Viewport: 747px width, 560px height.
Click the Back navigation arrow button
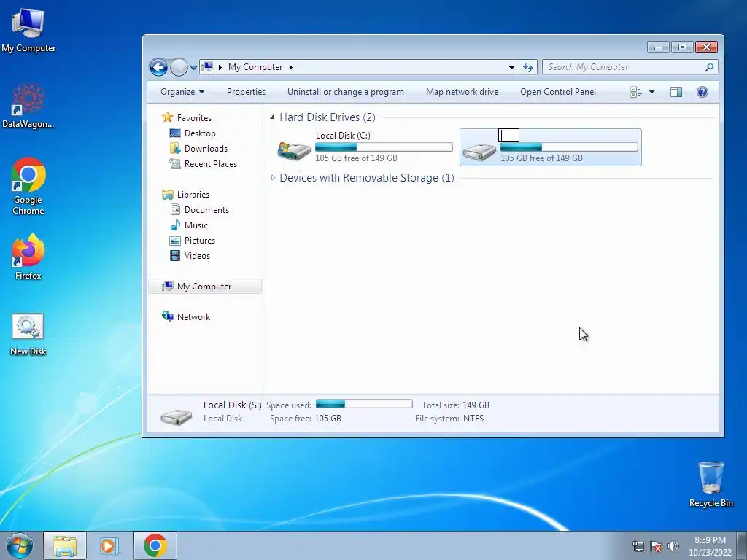tap(158, 67)
